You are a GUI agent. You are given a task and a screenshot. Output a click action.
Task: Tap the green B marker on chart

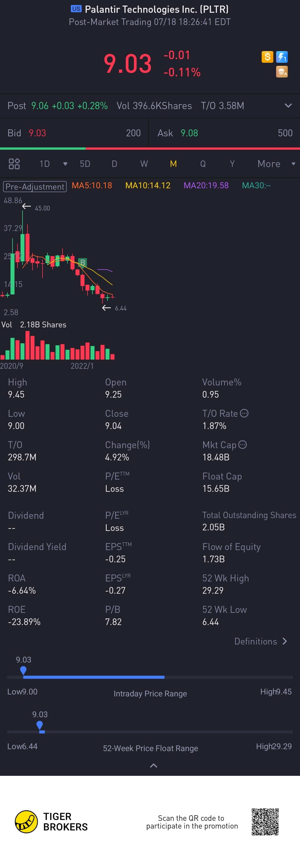pyautogui.click(x=82, y=262)
